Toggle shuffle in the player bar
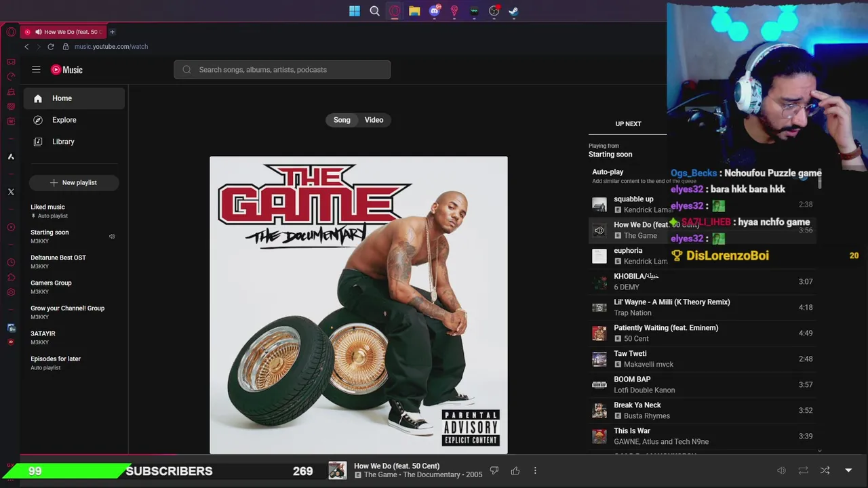The width and height of the screenshot is (868, 488). tap(825, 470)
